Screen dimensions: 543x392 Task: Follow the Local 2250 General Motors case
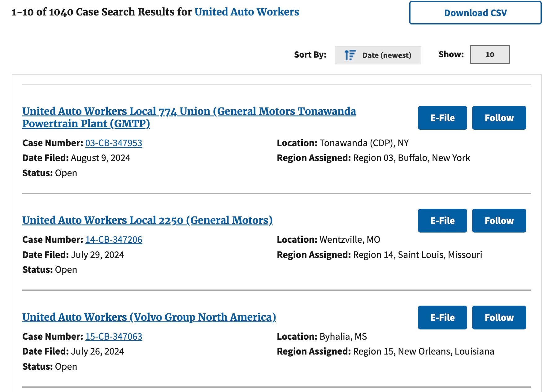click(499, 220)
